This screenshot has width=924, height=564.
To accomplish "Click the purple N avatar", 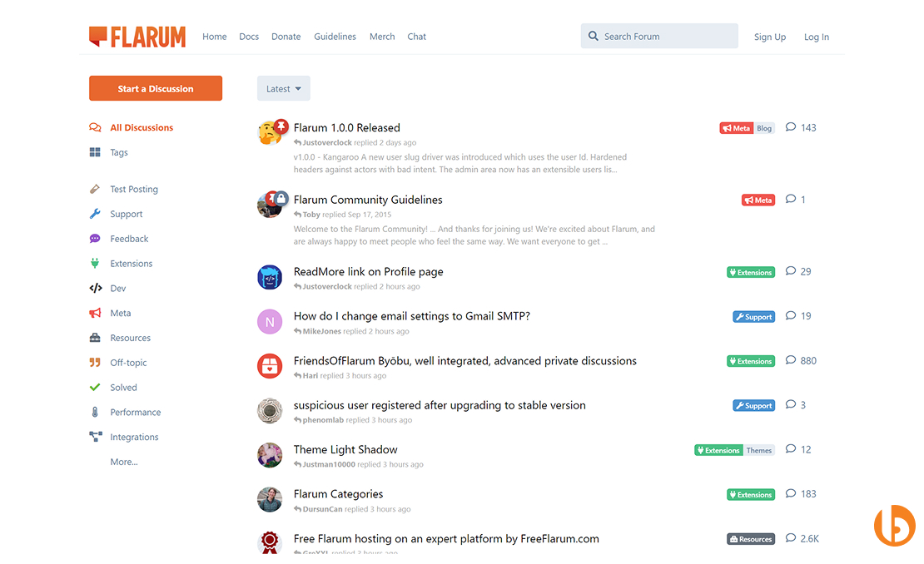I will click(270, 321).
